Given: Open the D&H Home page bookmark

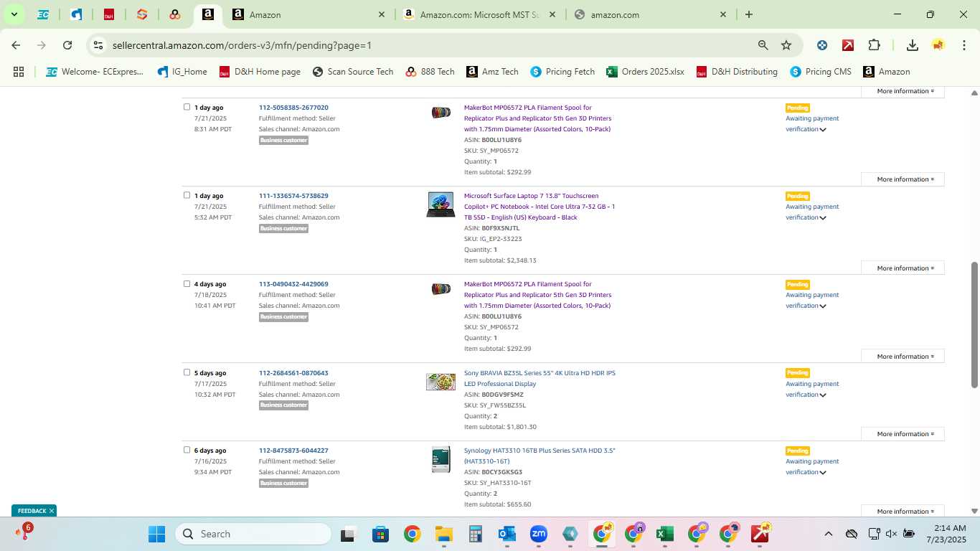Looking at the screenshot, I should [x=260, y=72].
